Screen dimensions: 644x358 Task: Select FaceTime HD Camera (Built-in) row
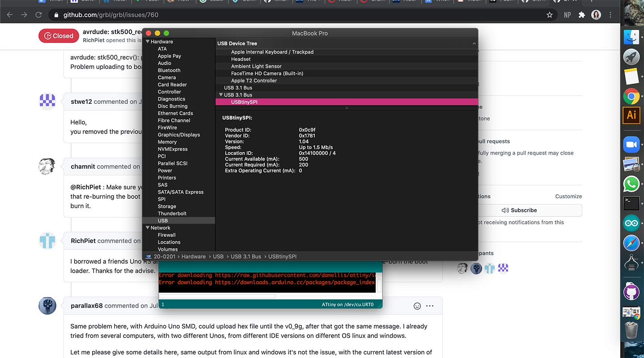coord(347,73)
